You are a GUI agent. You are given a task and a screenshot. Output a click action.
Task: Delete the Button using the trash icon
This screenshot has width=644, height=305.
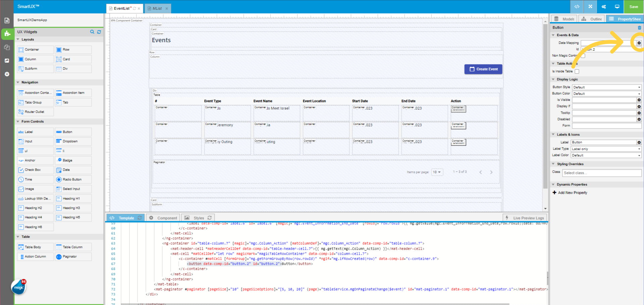[x=639, y=27]
